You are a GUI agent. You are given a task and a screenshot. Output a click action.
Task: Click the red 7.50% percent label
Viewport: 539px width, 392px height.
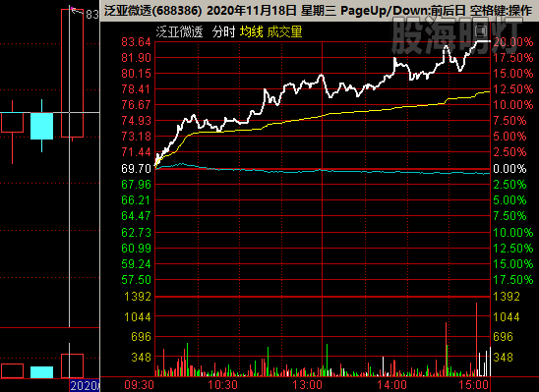tap(509, 121)
